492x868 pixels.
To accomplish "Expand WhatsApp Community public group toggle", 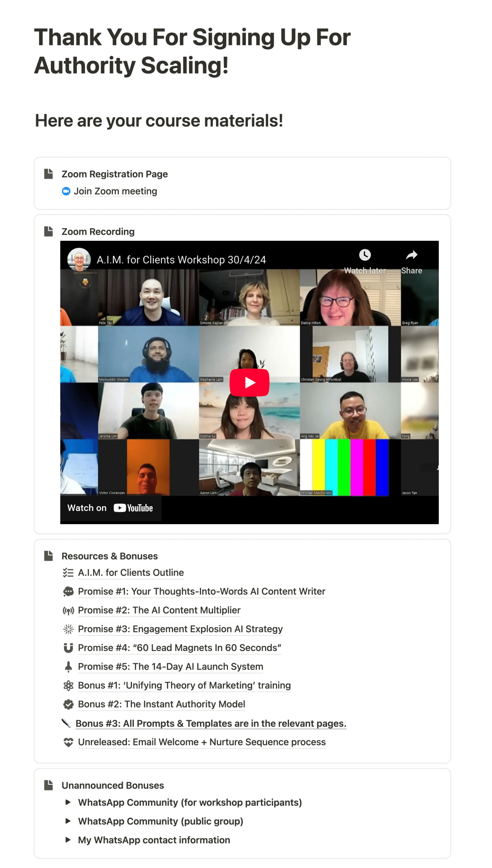I will (68, 821).
